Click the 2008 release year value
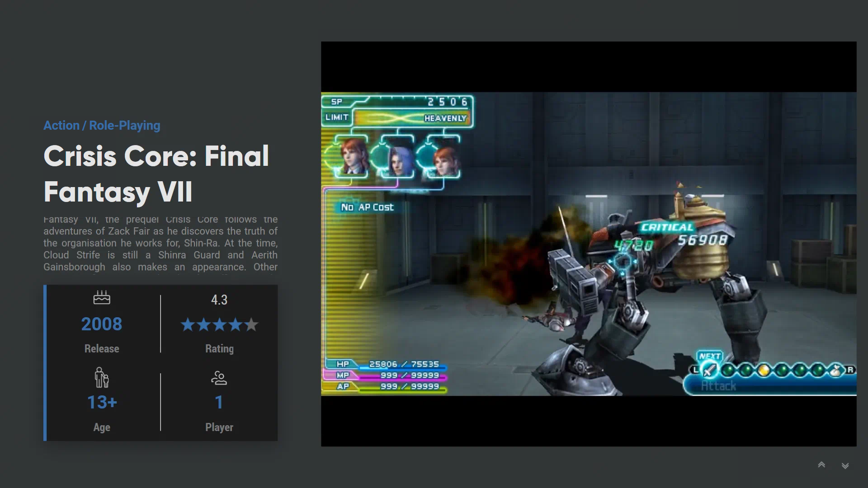 [102, 324]
